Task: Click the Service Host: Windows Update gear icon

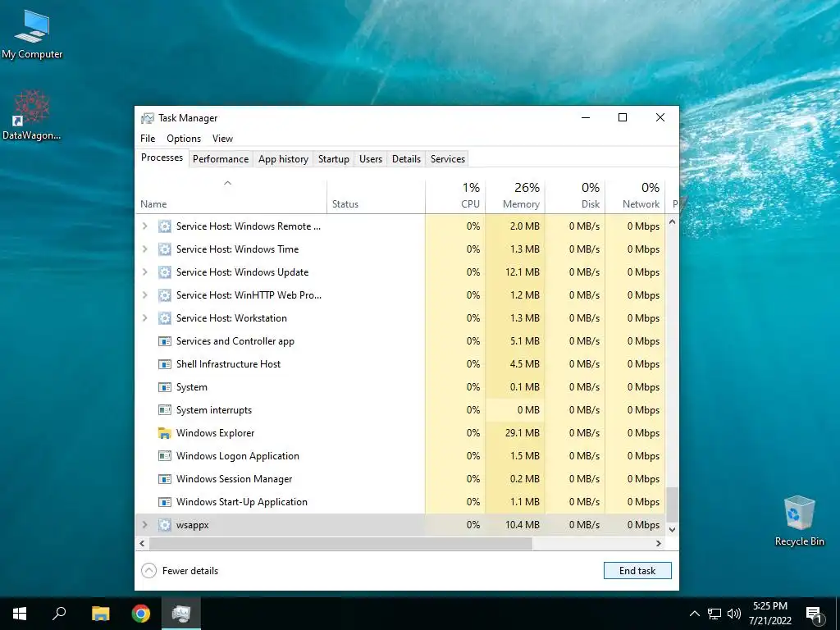Action: tap(164, 272)
